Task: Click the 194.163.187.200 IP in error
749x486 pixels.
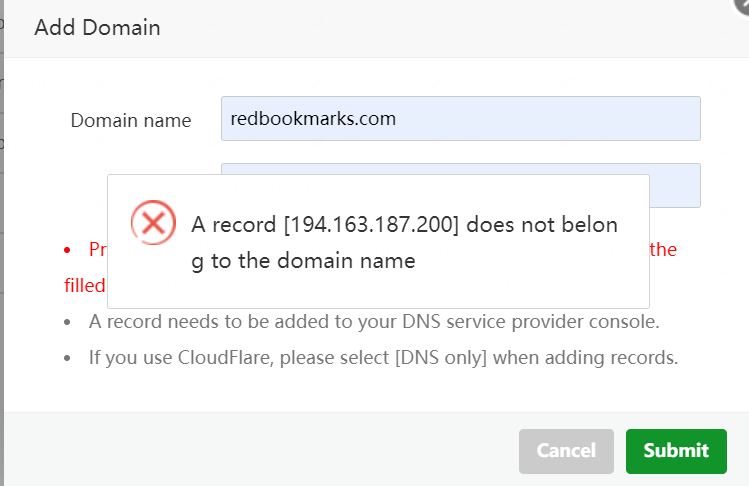Action: point(371,224)
